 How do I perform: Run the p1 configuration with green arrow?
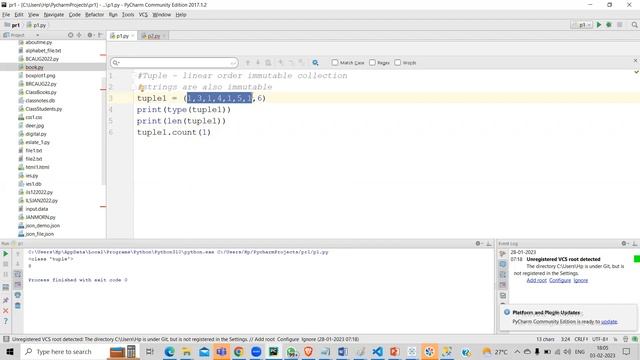pyautogui.click(x=599, y=25)
